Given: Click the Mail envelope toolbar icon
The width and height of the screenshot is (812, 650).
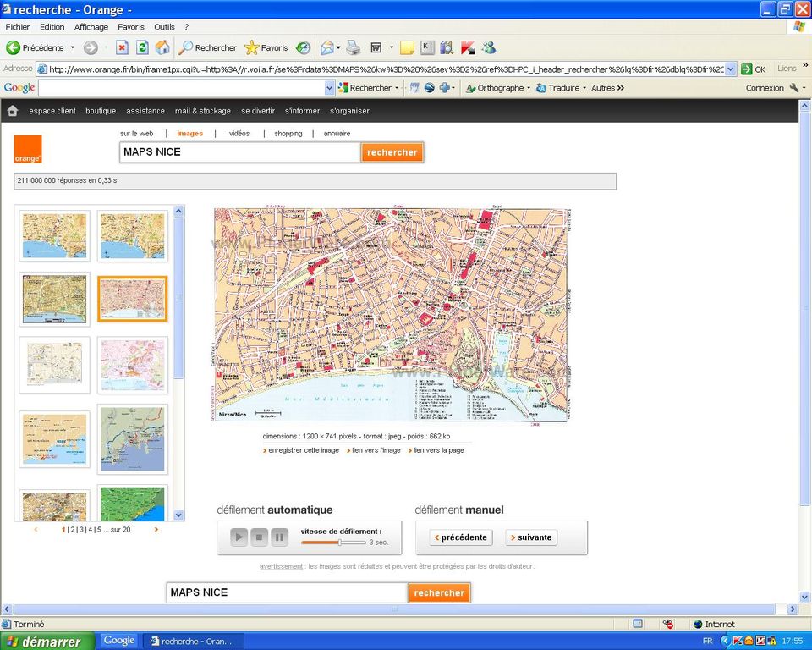Looking at the screenshot, I should 327,48.
